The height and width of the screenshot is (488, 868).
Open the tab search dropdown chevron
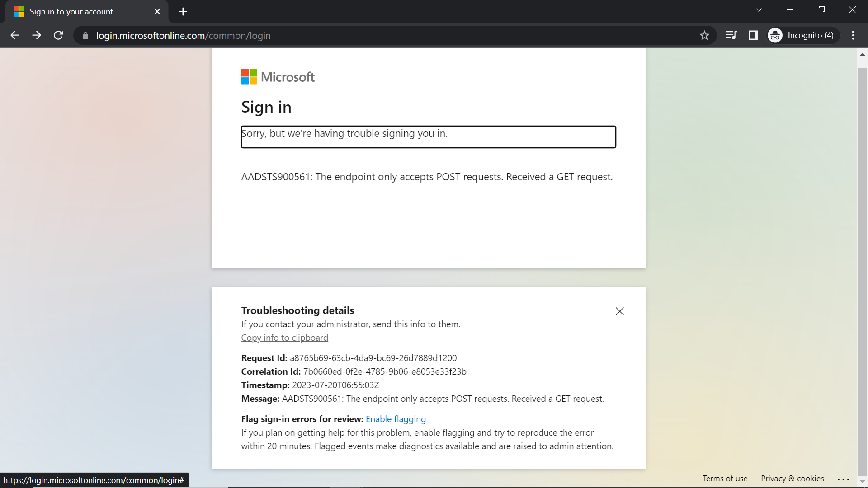tap(759, 9)
